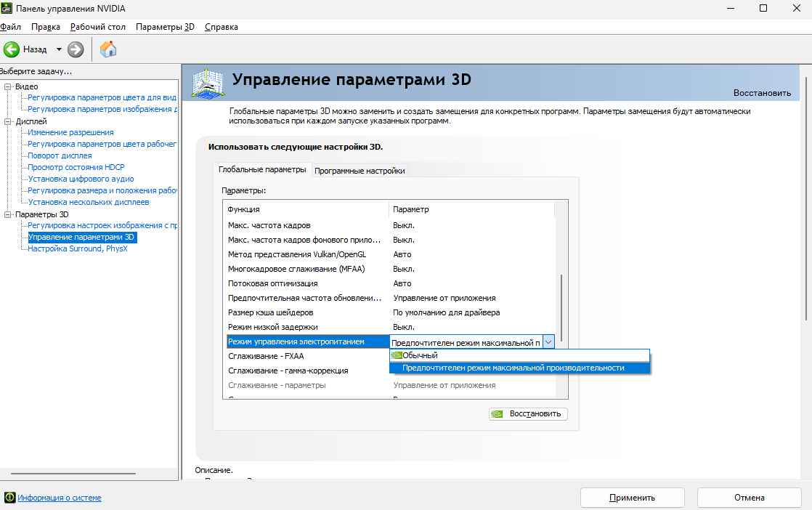Click Восстановить link in page header
This screenshot has width=812, height=510.
[762, 93]
